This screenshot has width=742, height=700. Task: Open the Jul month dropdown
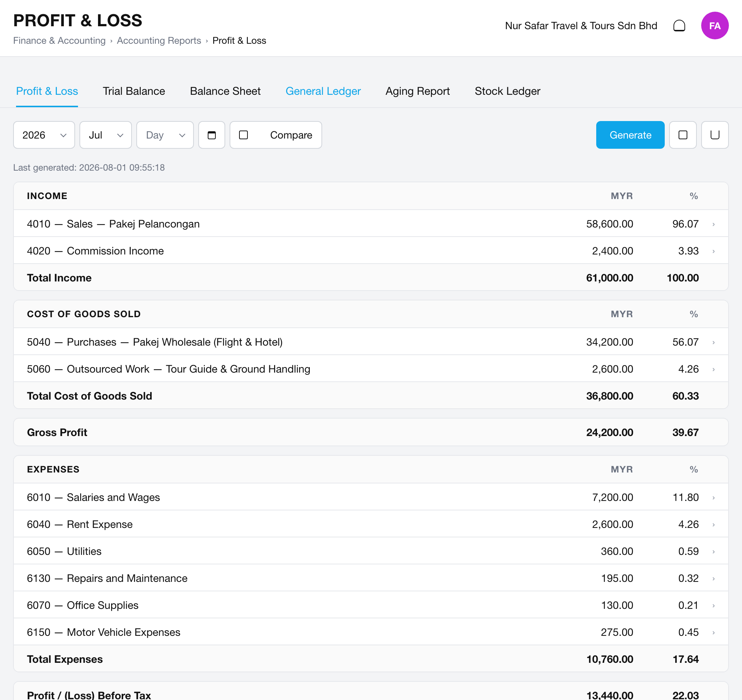coord(106,135)
